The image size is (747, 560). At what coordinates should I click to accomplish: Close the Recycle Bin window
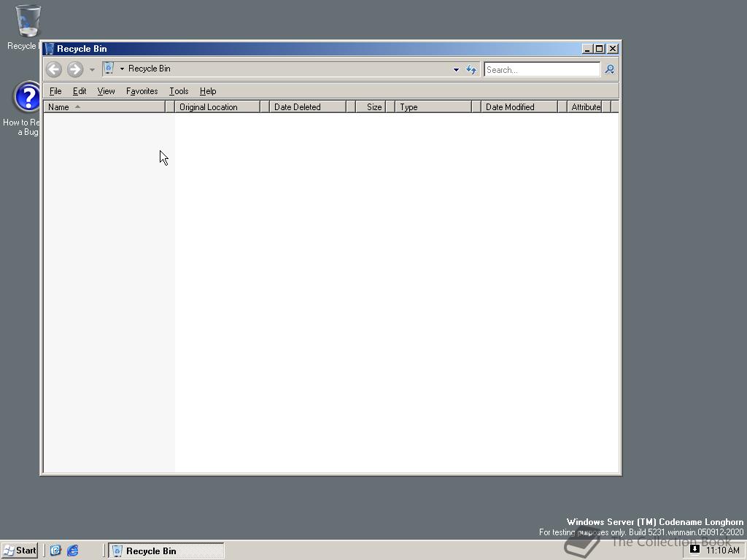(613, 49)
